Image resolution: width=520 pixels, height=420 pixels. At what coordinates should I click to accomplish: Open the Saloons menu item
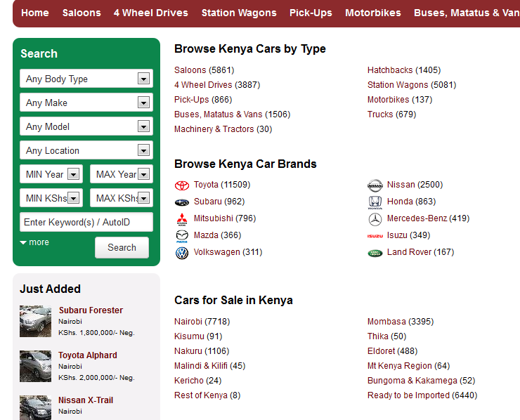coord(82,13)
